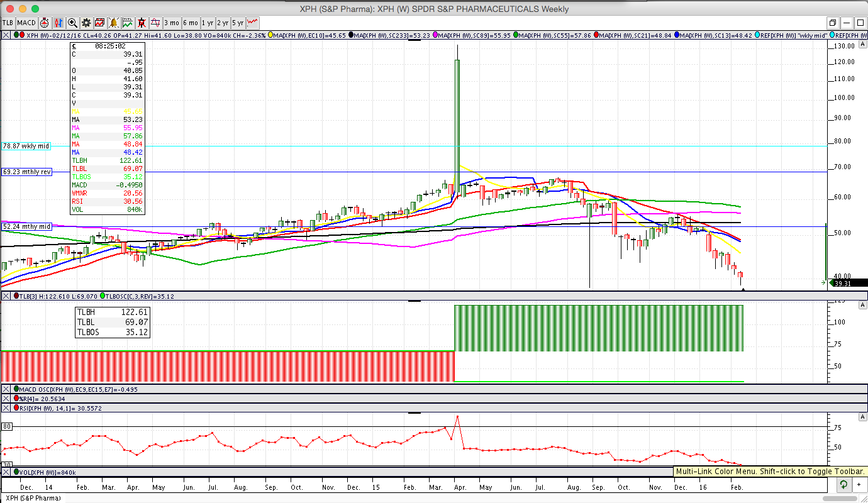This screenshot has width=868, height=503.
Task: Click MACD -0.4950 row in data box
Action: coord(107,185)
